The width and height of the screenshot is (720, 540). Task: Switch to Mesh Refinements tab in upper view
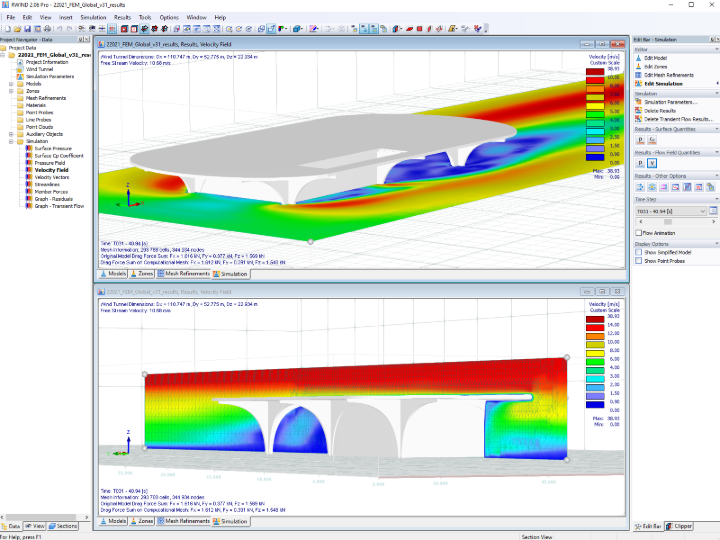click(183, 274)
